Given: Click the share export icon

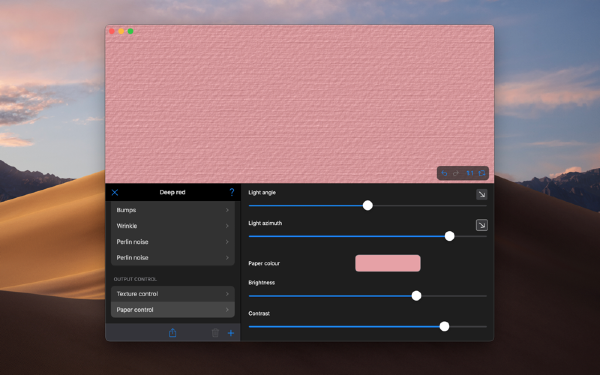Looking at the screenshot, I should 173,333.
